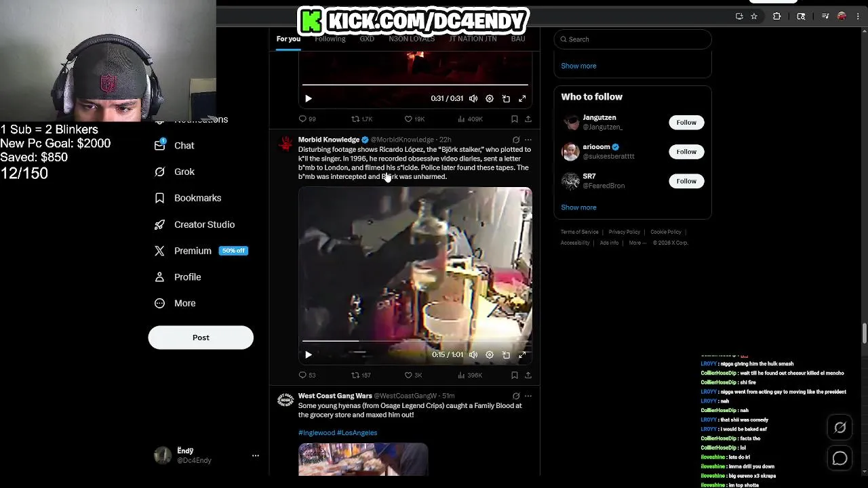Click the 50% off Premium badge
This screenshot has width=868, height=488.
tap(233, 251)
